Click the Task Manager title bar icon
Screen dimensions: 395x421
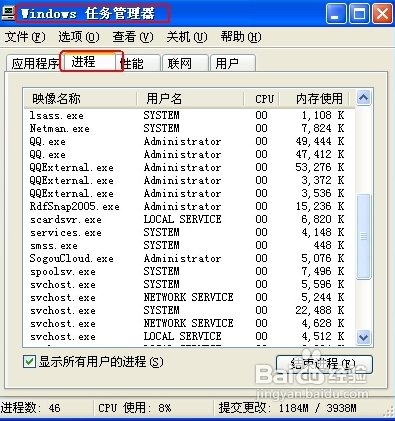click(7, 13)
